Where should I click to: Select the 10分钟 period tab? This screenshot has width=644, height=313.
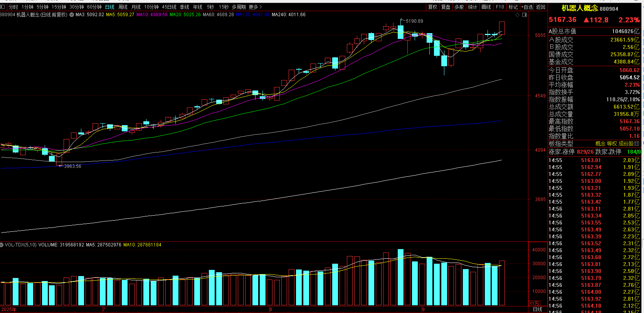(x=151, y=7)
